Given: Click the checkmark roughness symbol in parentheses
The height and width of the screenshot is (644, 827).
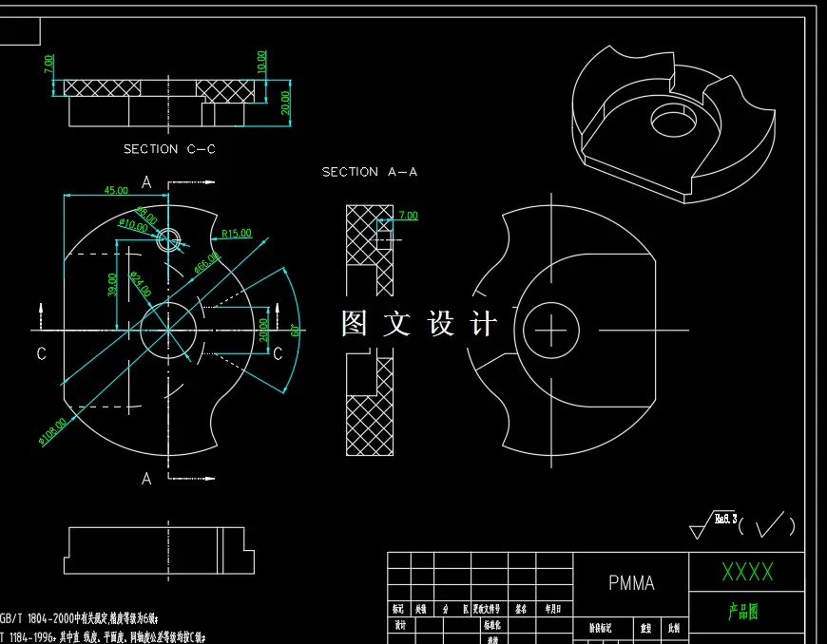Looking at the screenshot, I should pos(770,524).
